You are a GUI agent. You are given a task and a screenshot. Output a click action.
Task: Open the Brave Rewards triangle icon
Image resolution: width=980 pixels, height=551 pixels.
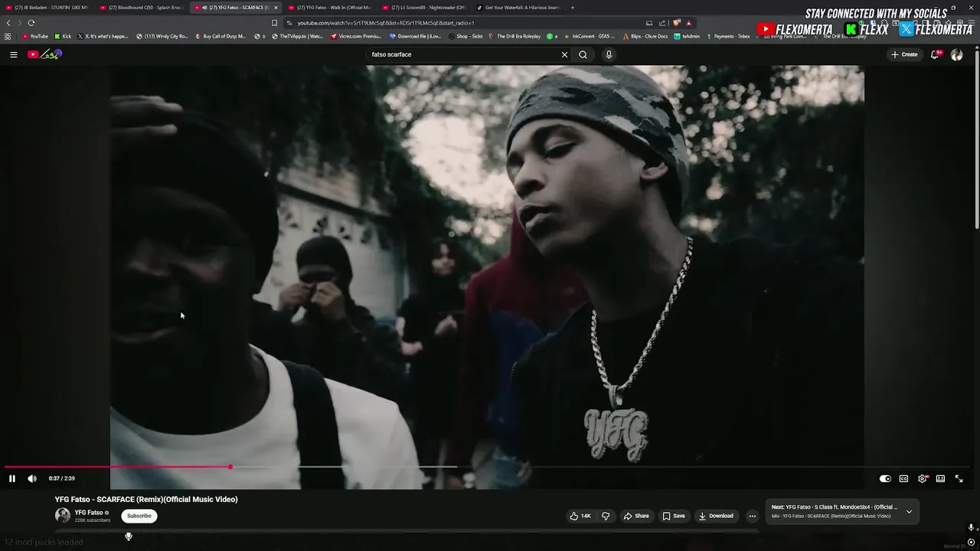tap(689, 23)
